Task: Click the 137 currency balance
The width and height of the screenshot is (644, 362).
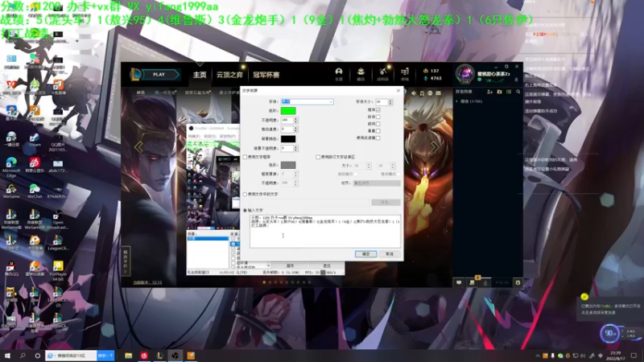Action: (431, 71)
